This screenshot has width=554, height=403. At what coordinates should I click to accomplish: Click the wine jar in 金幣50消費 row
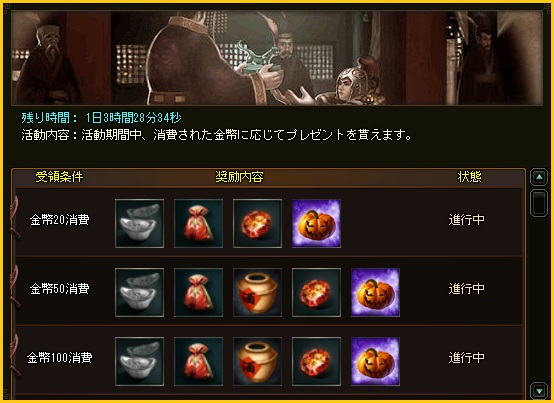coord(257,292)
